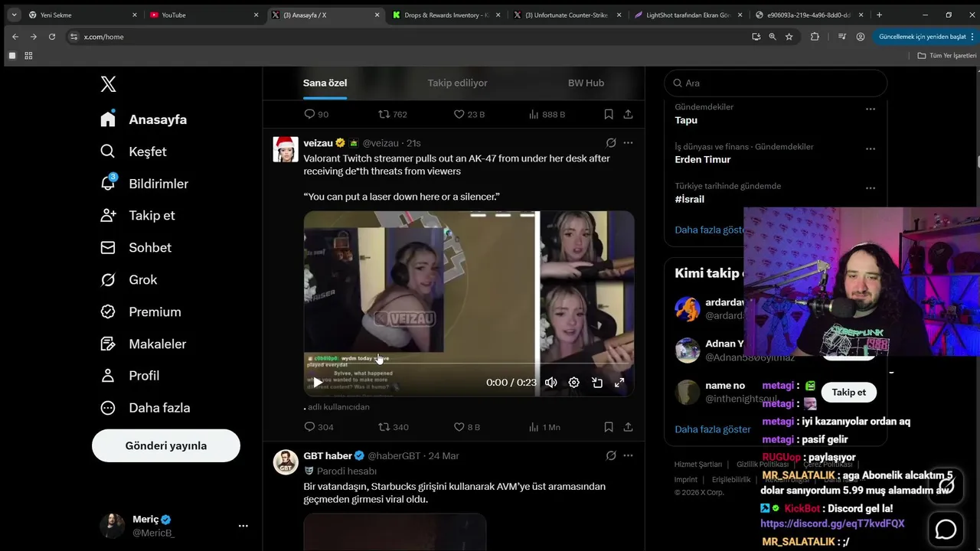Viewport: 980px width, 551px height.
Task: Open veizau profile avatar
Action: click(x=286, y=149)
